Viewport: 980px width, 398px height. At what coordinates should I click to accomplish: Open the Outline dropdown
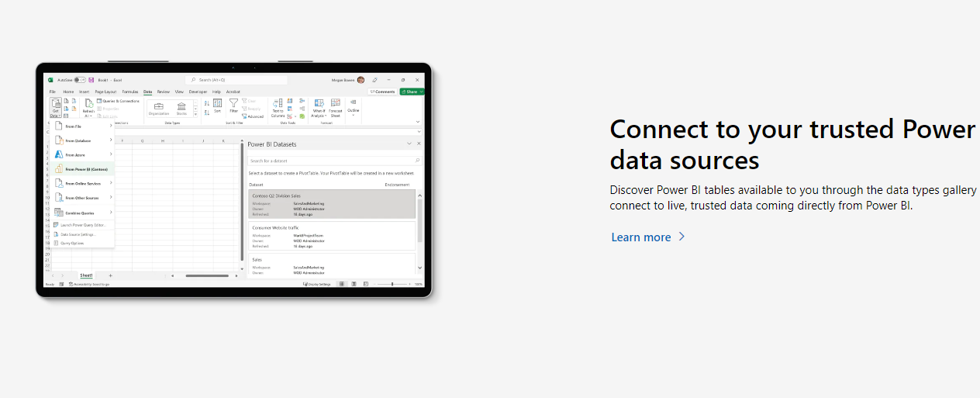coord(354,106)
